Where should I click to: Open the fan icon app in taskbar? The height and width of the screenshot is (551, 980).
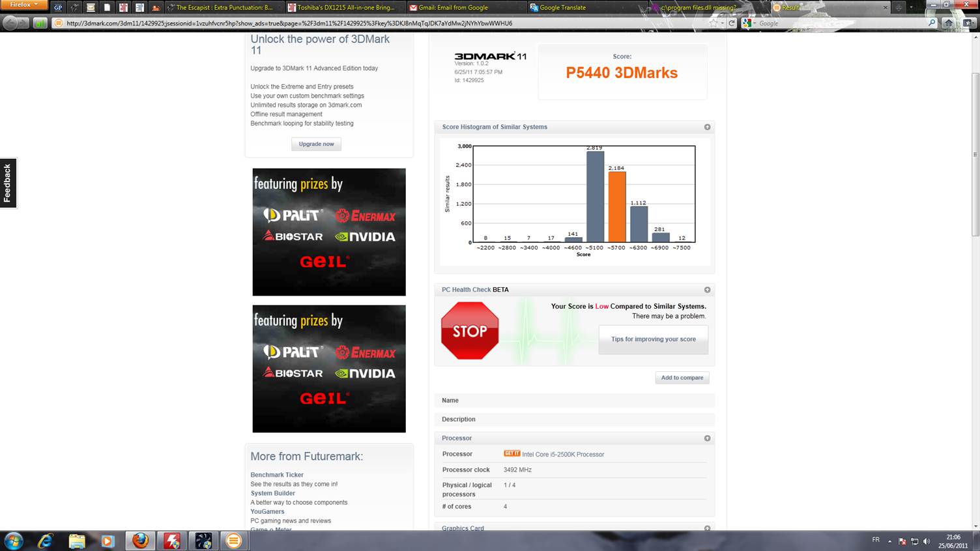click(x=203, y=541)
